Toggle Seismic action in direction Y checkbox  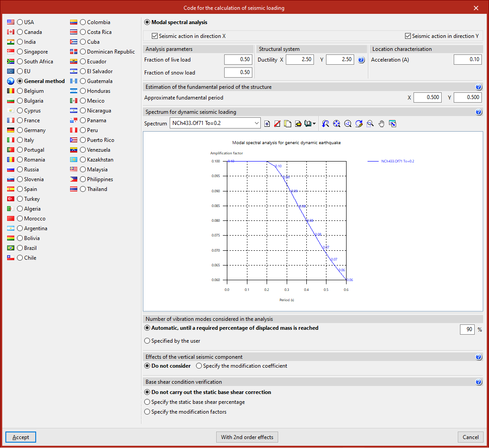(408, 36)
